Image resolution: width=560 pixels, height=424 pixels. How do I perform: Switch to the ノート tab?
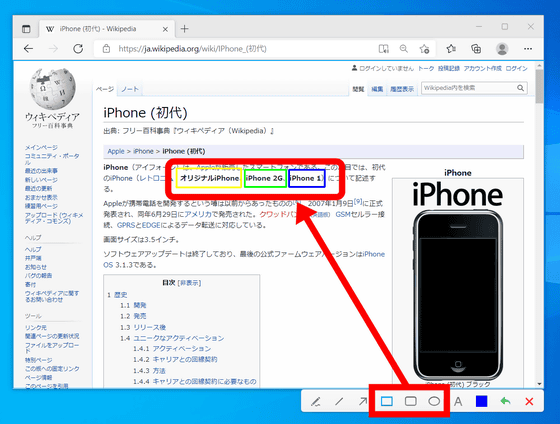click(x=130, y=89)
